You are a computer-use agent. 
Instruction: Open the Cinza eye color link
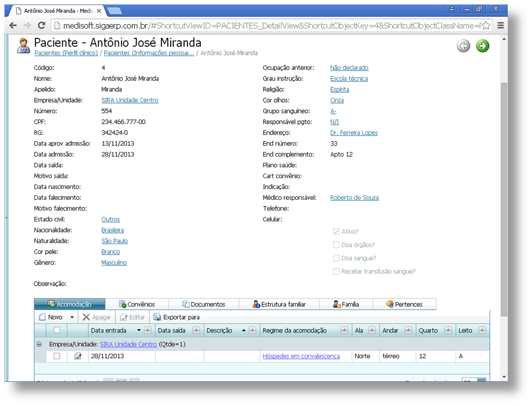click(x=337, y=100)
